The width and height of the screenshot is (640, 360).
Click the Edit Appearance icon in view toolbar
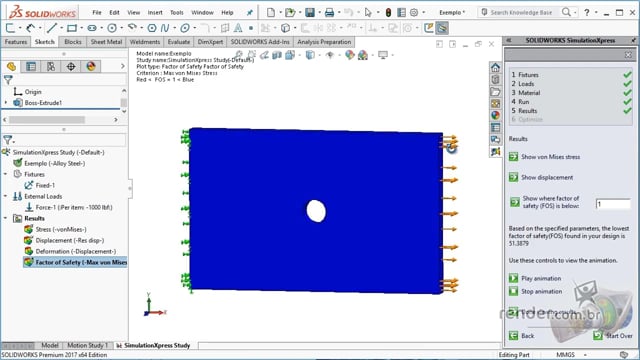coord(350,55)
